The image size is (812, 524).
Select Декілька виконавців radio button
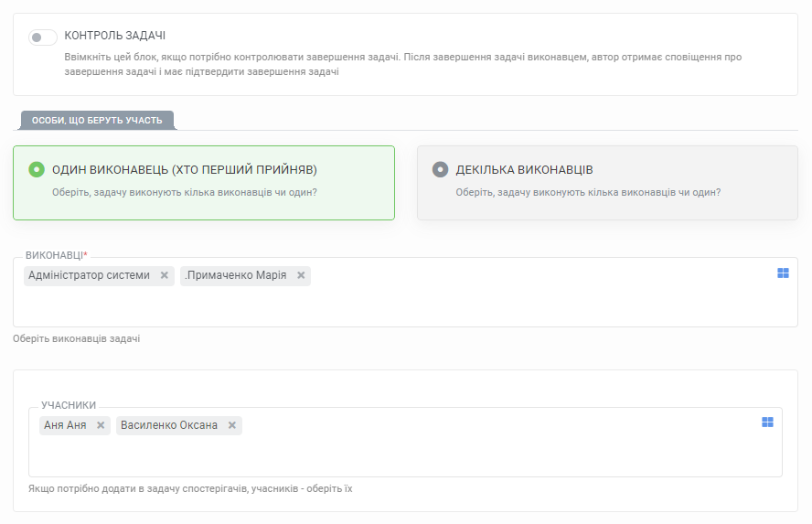point(440,169)
